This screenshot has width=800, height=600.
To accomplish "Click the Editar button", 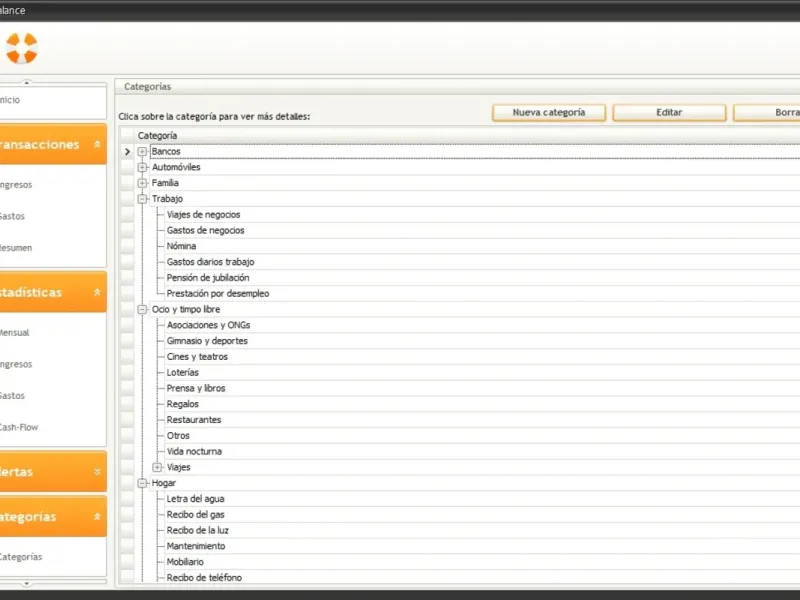I will [x=669, y=113].
